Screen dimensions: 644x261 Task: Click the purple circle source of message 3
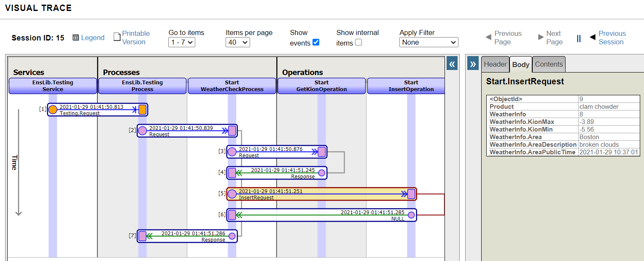click(x=232, y=152)
